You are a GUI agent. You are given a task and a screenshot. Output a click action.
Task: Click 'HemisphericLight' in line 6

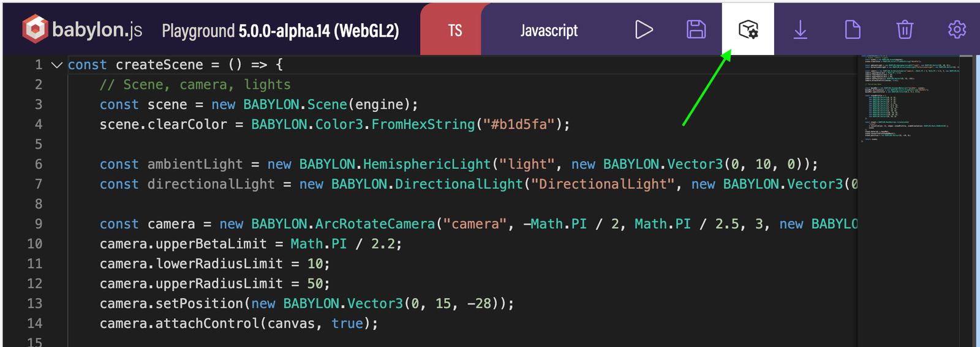pos(427,164)
